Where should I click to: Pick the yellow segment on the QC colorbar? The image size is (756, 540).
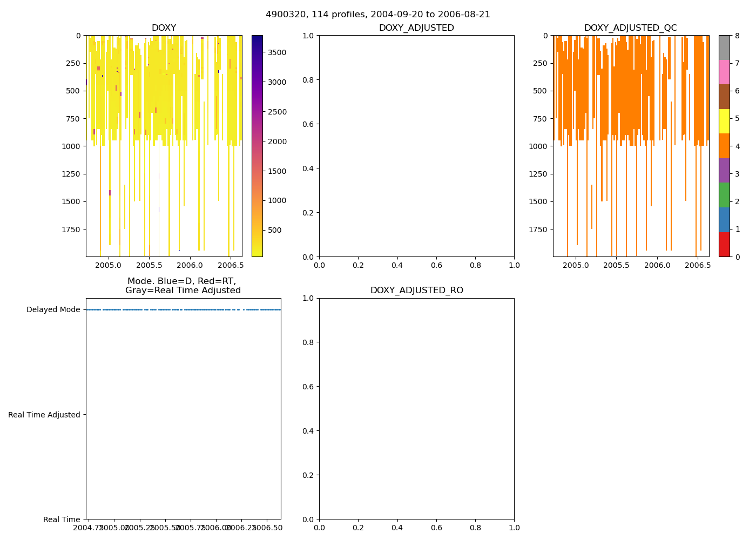click(x=724, y=121)
